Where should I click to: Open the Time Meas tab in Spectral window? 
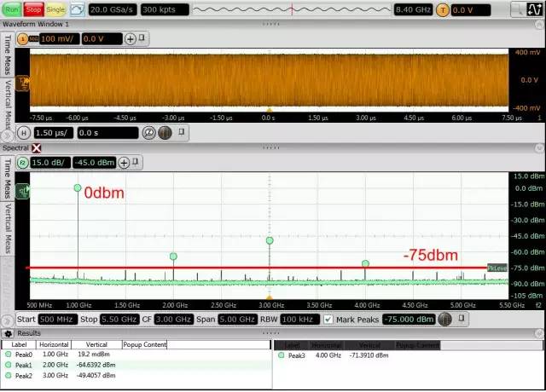tap(8, 178)
